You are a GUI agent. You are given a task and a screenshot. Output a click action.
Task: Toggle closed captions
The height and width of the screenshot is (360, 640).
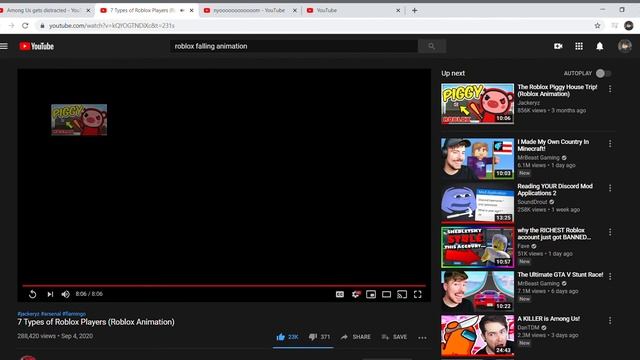click(340, 294)
